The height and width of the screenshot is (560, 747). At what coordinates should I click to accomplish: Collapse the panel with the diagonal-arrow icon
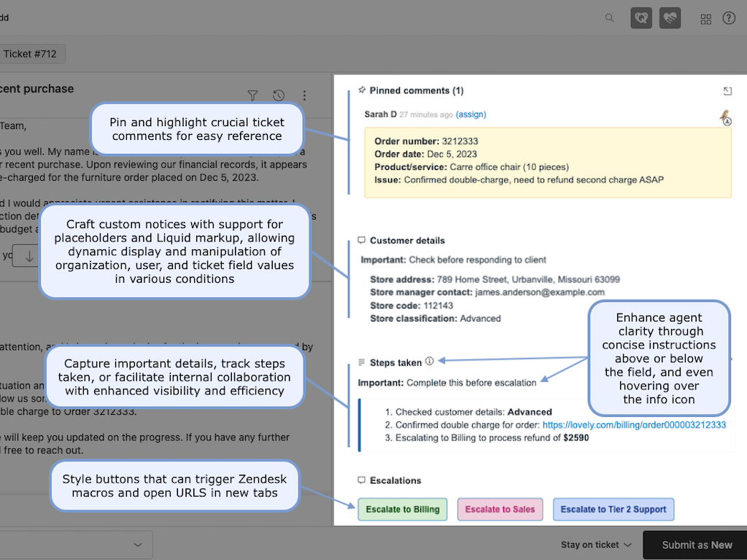coord(727,91)
